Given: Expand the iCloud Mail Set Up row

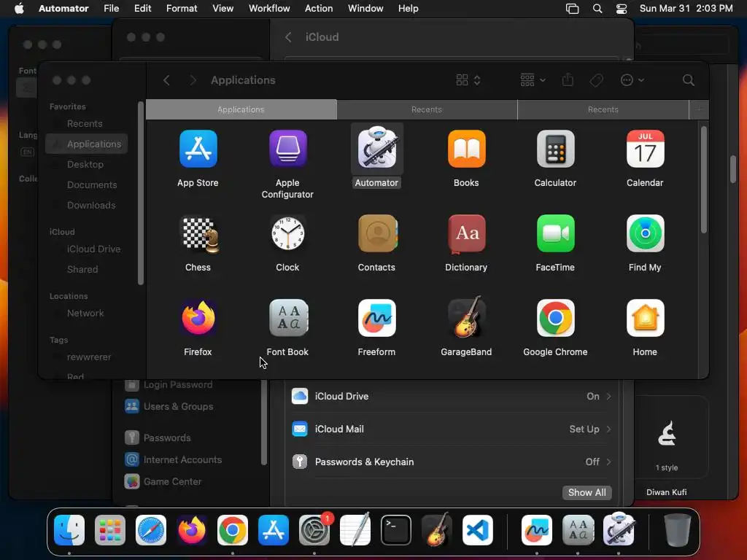Looking at the screenshot, I should [x=451, y=429].
